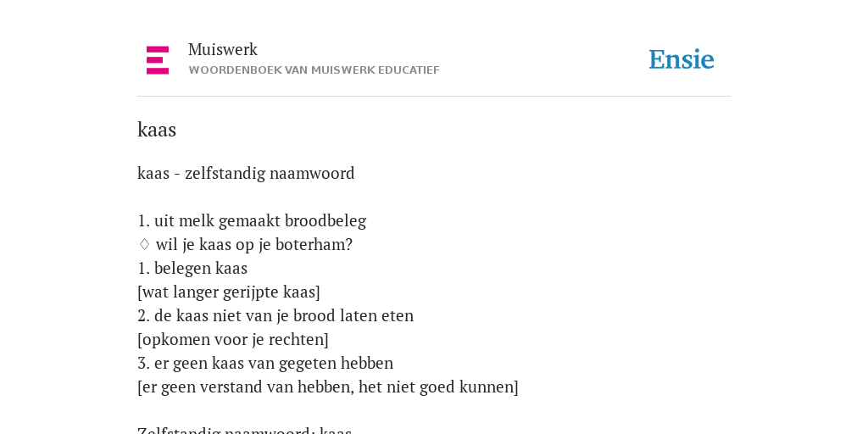The image size is (868, 434).
Task: Click the explanation wat langer gerijpte kaas
Action: pyautogui.click(x=229, y=292)
